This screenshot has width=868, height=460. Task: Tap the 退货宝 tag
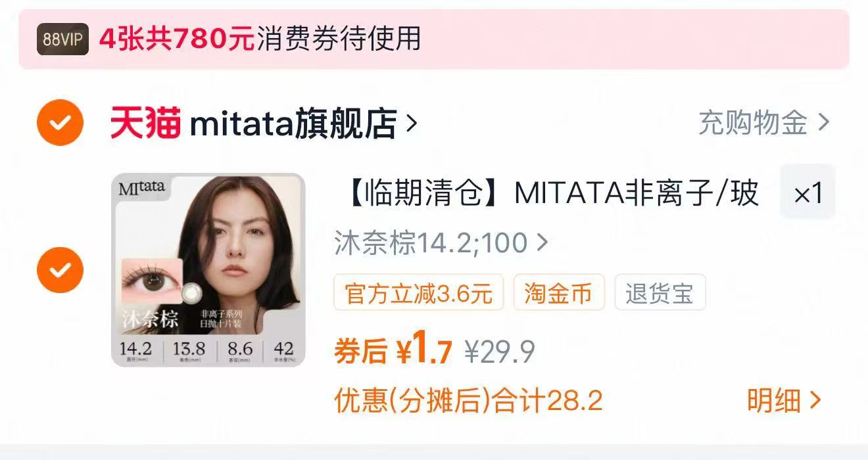point(660,292)
